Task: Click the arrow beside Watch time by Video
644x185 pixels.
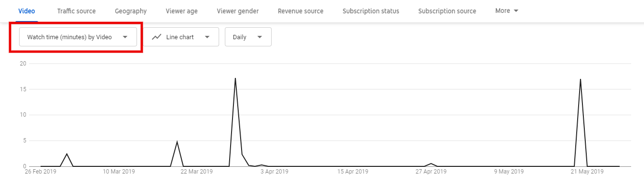Action: 125,37
